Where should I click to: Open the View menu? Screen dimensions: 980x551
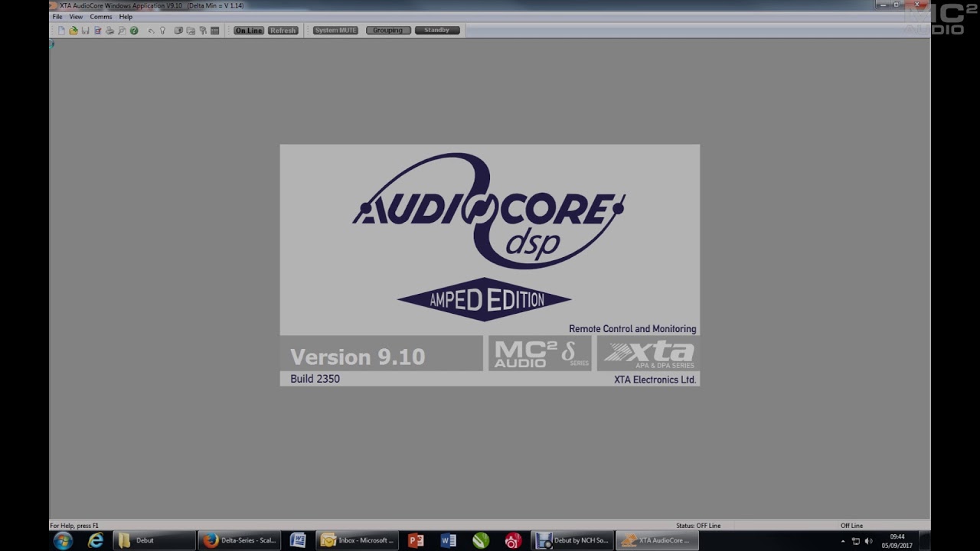[76, 17]
